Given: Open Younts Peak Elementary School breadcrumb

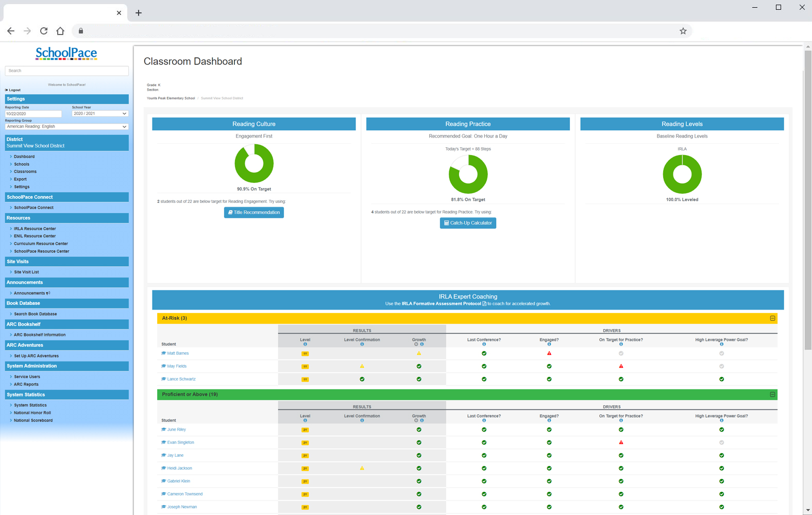Looking at the screenshot, I should click(171, 98).
